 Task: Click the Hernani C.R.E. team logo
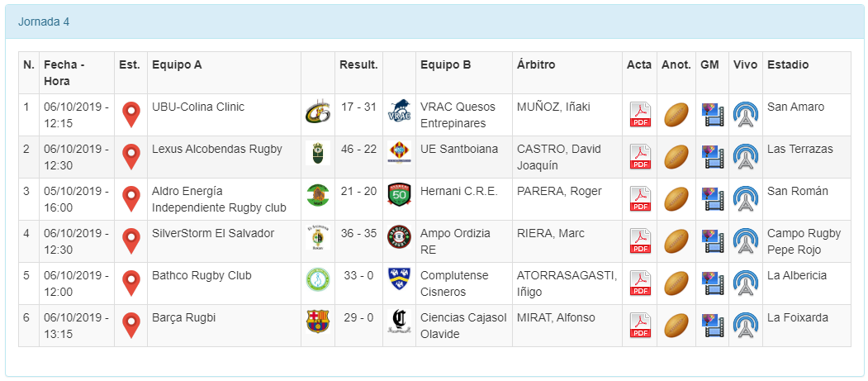click(399, 196)
